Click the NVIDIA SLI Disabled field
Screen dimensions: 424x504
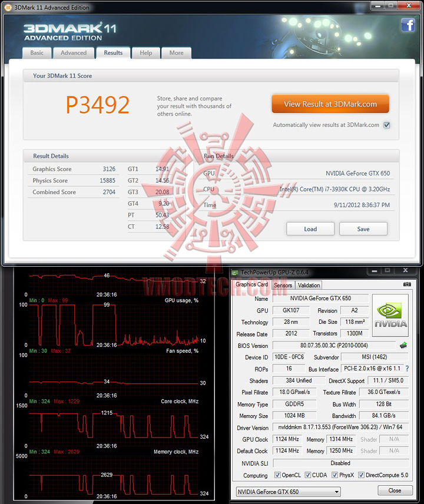click(340, 463)
